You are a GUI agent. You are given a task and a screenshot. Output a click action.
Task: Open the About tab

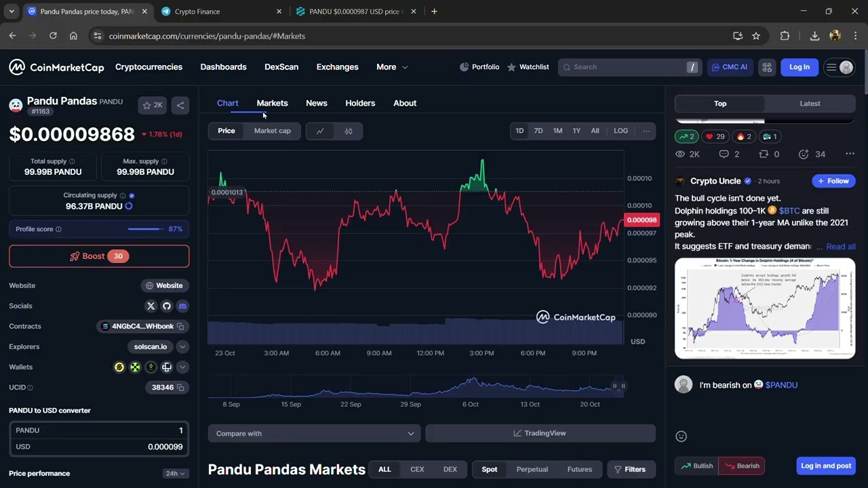pos(405,103)
